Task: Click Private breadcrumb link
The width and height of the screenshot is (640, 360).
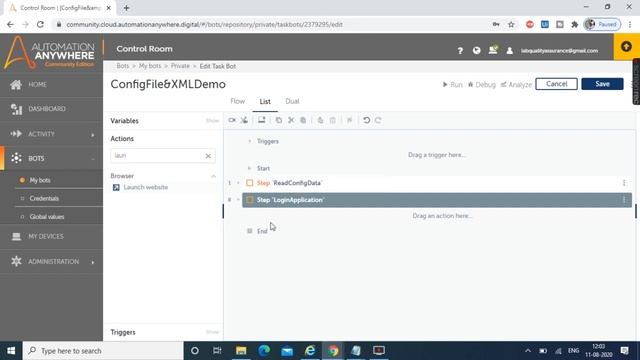Action: pos(180,66)
